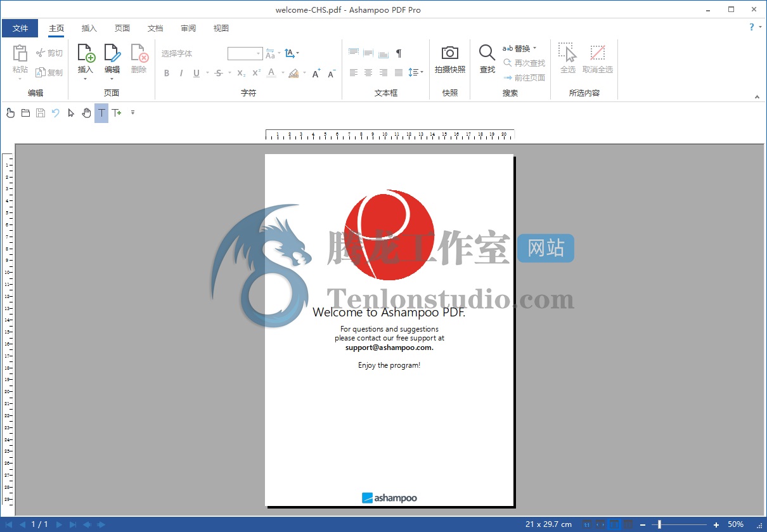The image size is (767, 532).
Task: Click the 删除 (Delete page) icon
Action: [139, 53]
